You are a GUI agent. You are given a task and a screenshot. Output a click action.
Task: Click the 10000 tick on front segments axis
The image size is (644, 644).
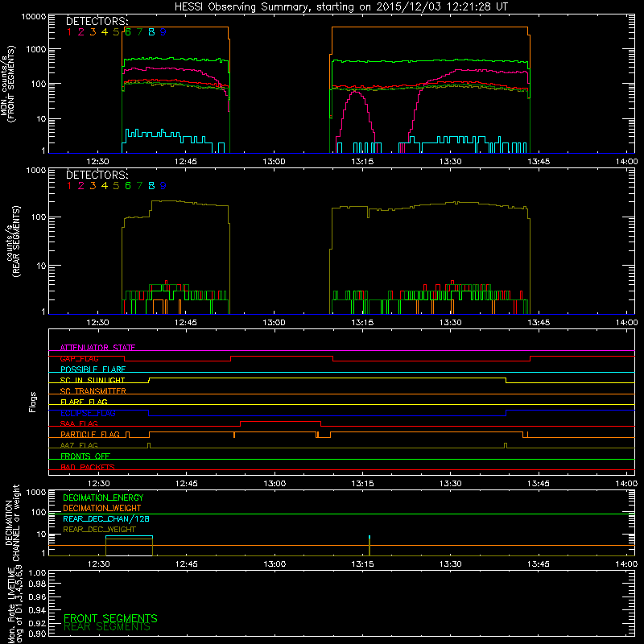(x=34, y=16)
